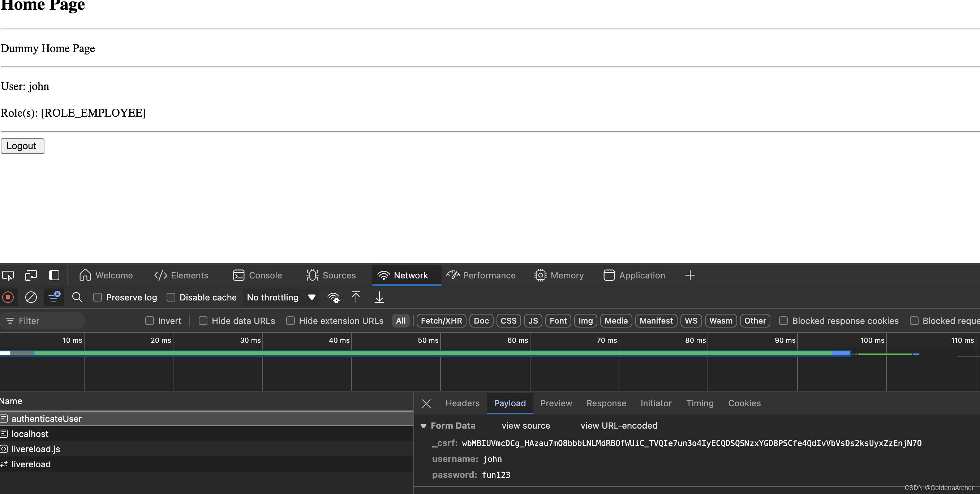Open network search magnifier icon
The height and width of the screenshot is (494, 980).
click(77, 298)
